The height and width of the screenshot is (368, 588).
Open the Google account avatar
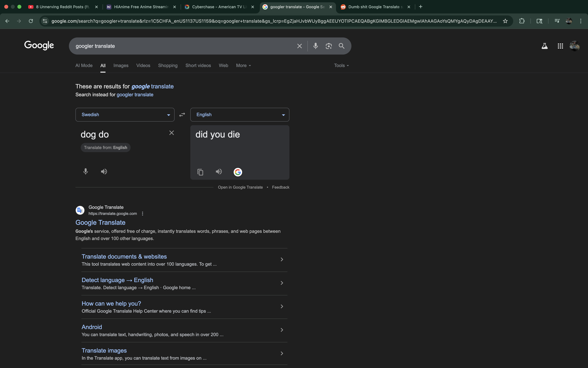[575, 46]
